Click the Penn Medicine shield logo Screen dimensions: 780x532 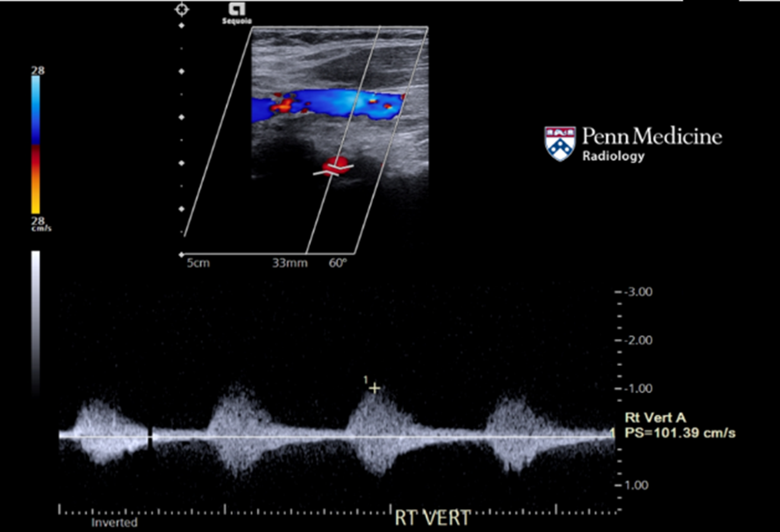coord(559,144)
